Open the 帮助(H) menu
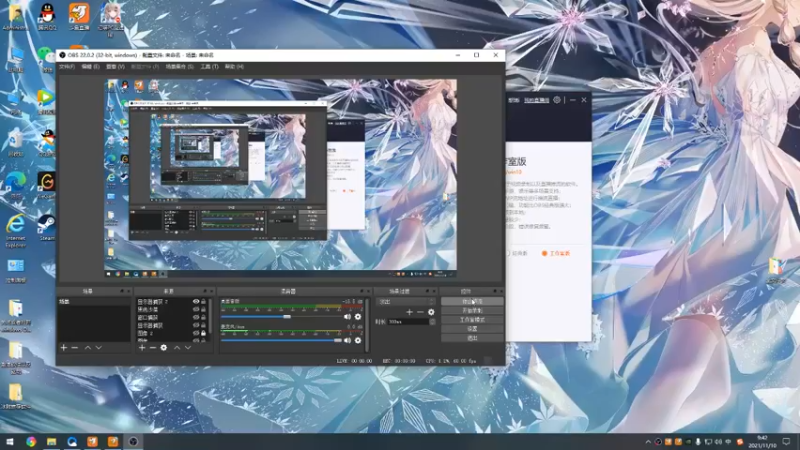Image resolution: width=800 pixels, height=450 pixels. click(234, 67)
